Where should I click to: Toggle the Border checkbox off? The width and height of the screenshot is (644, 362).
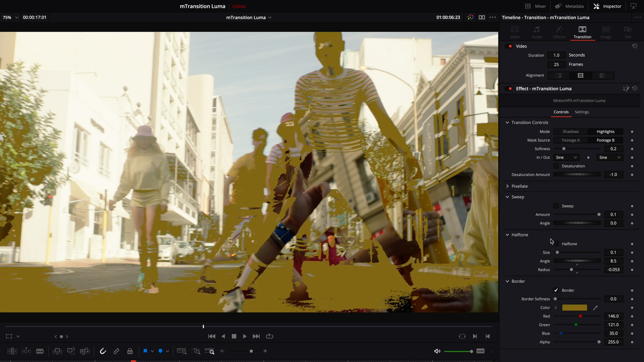coord(556,290)
